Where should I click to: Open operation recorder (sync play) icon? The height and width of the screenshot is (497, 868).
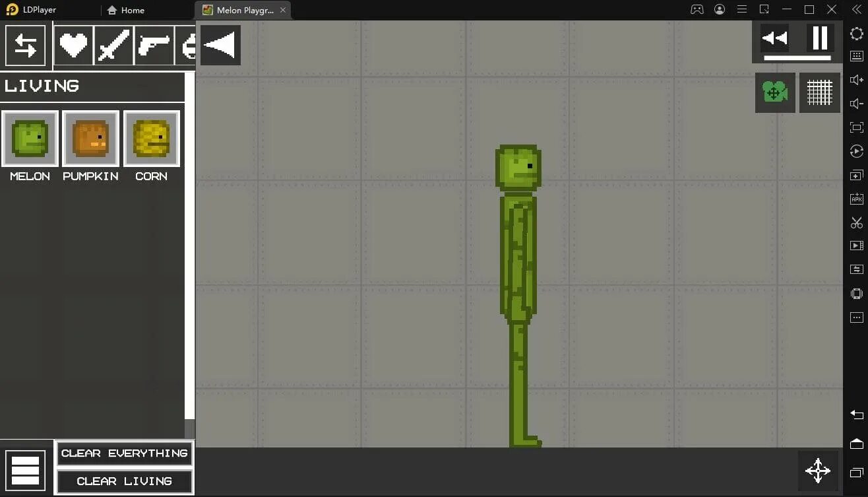tap(857, 151)
